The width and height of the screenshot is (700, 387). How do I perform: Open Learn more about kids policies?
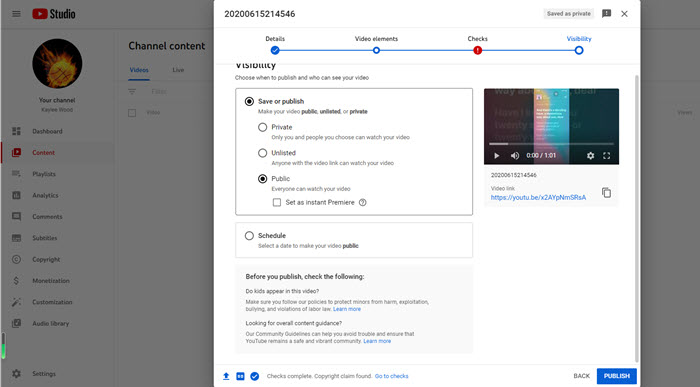(347, 309)
